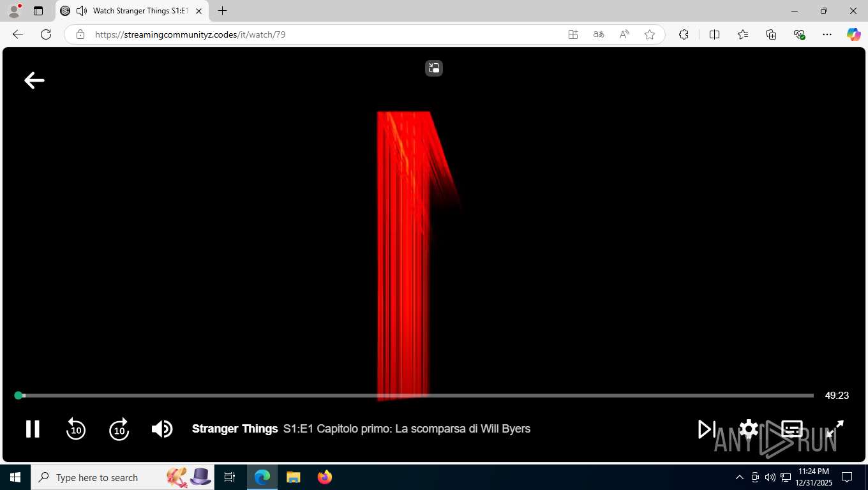Open Microsoft Edge from taskbar
The width and height of the screenshot is (868, 490).
(262, 477)
